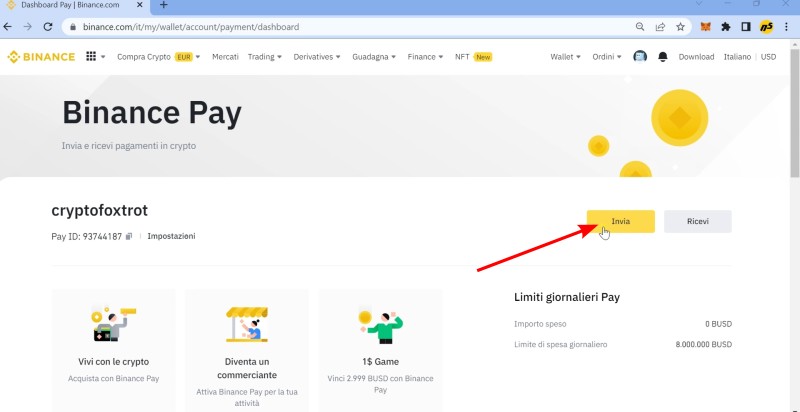
Task: Click the Diventa un commerciante stall illustration
Action: click(x=247, y=324)
